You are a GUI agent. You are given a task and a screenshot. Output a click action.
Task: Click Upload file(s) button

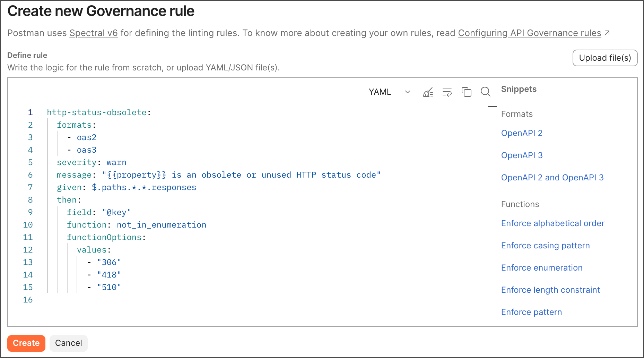(x=605, y=58)
